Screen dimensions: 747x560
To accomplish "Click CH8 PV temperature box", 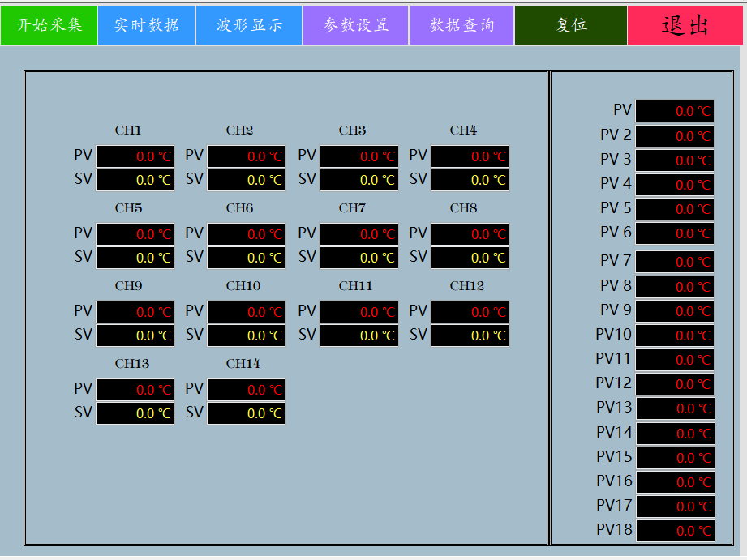I will [x=470, y=234].
